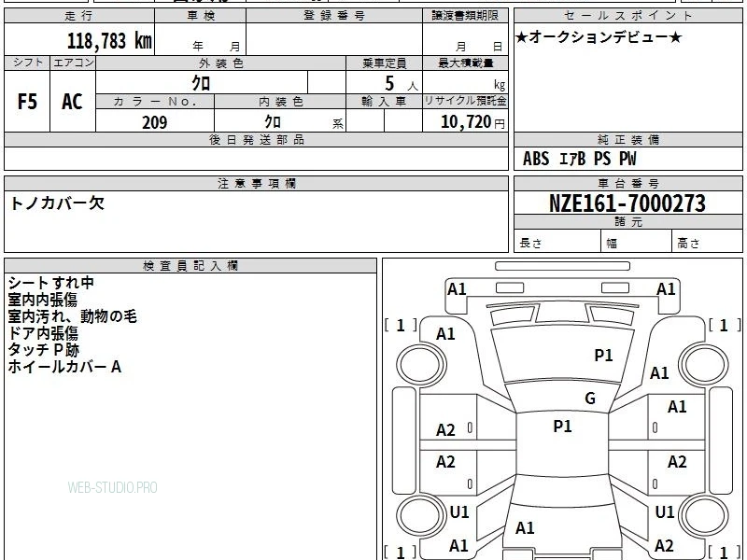Select the G mark on the windshield

pyautogui.click(x=590, y=399)
